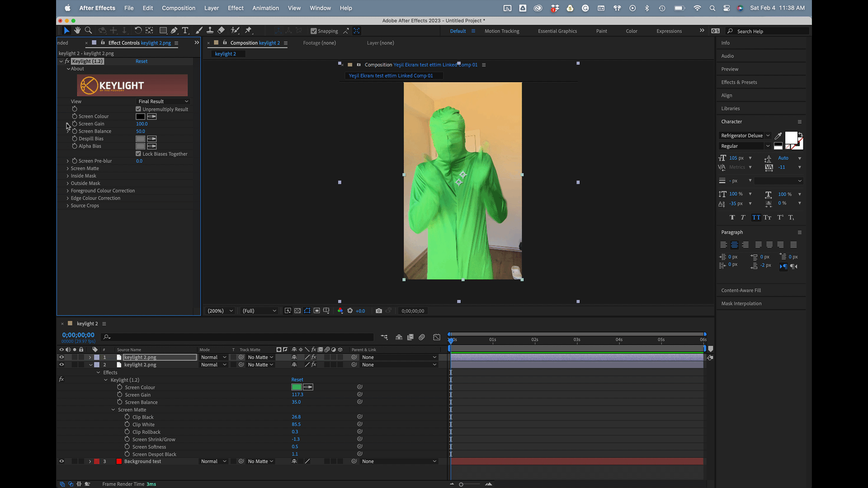Viewport: 868px width, 488px height.
Task: Click the Screen Colour black swatch
Action: coord(141,117)
